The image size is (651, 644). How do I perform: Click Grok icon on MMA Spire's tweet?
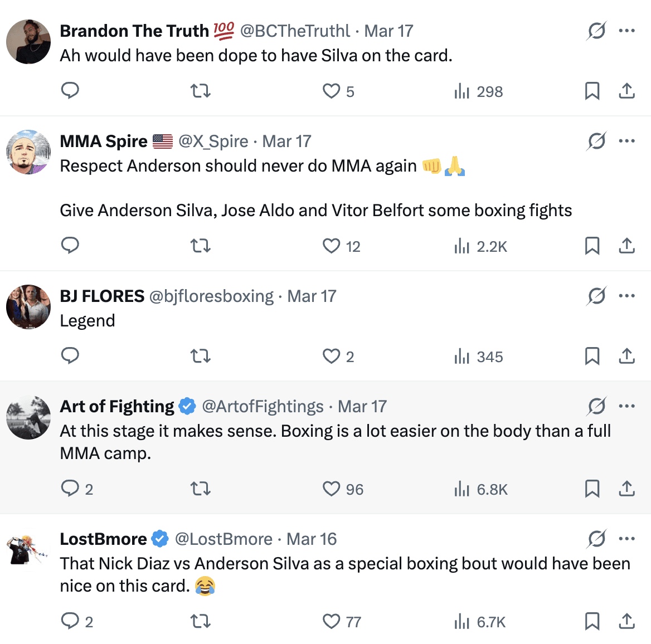pyautogui.click(x=596, y=142)
